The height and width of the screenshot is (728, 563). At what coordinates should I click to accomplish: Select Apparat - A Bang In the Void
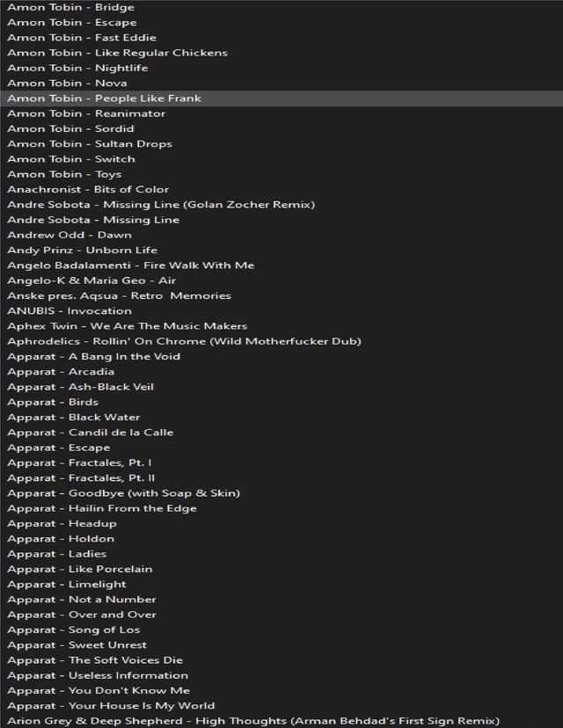(93, 357)
